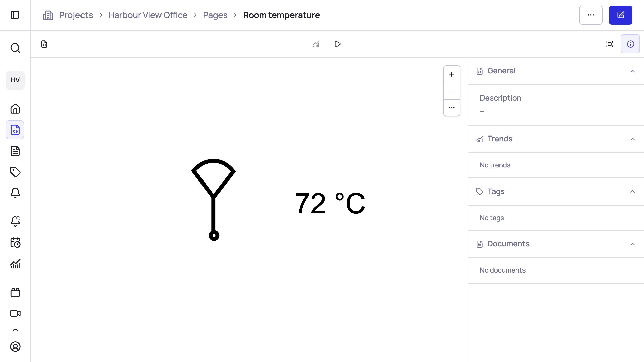Click the HV project avatar

(15, 80)
